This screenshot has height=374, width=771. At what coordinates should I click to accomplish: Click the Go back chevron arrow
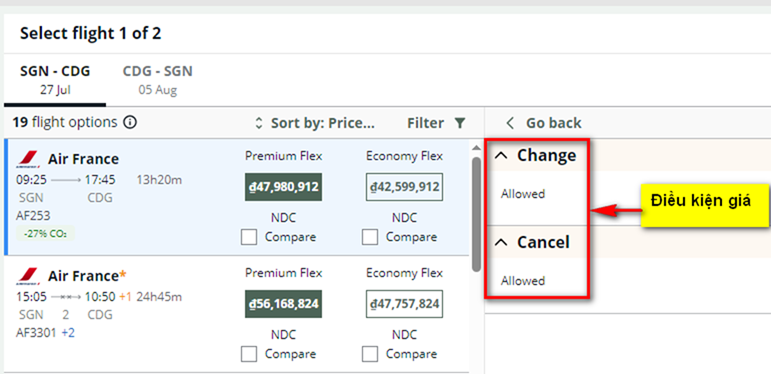click(x=510, y=123)
